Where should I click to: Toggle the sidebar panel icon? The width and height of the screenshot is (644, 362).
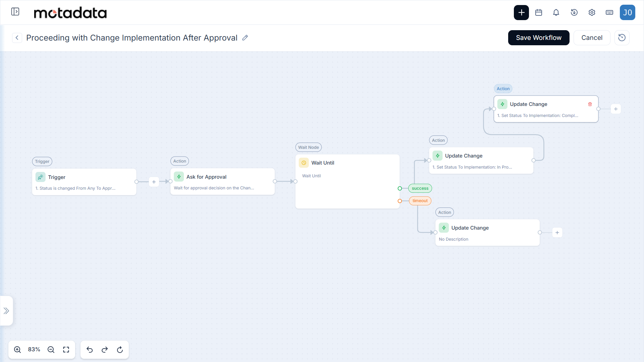pyautogui.click(x=15, y=12)
